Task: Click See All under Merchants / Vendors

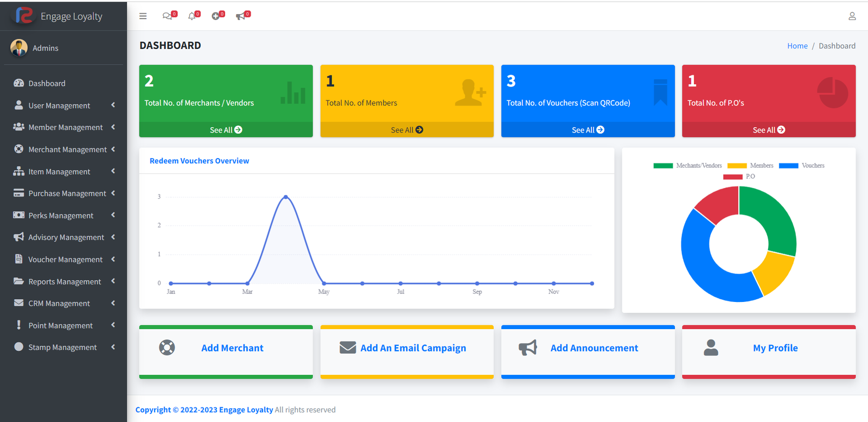Action: (226, 130)
